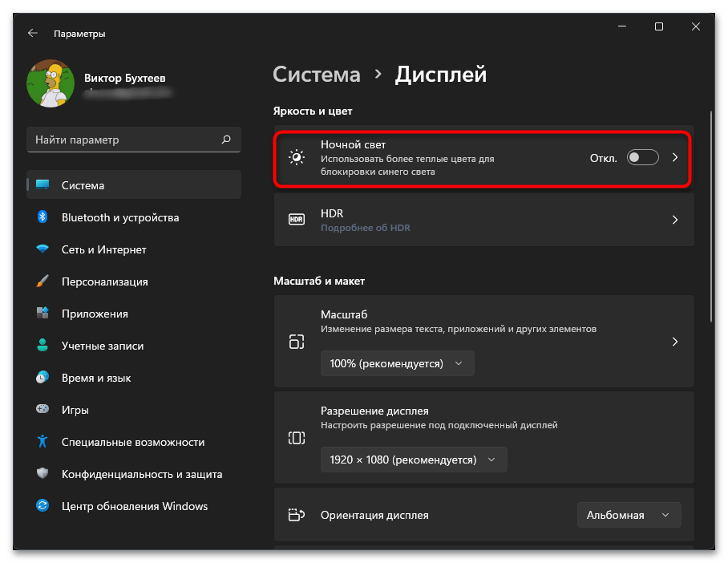The image size is (728, 563).
Task: Open Время и язык section
Action: click(x=134, y=377)
